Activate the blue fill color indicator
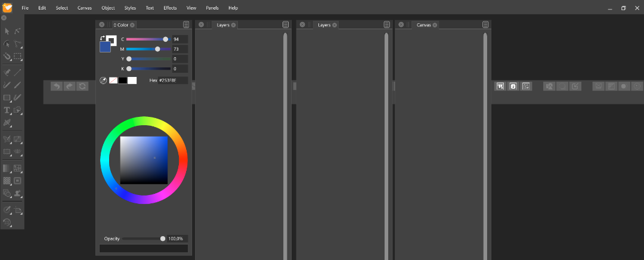The width and height of the screenshot is (644, 260). 105,47
